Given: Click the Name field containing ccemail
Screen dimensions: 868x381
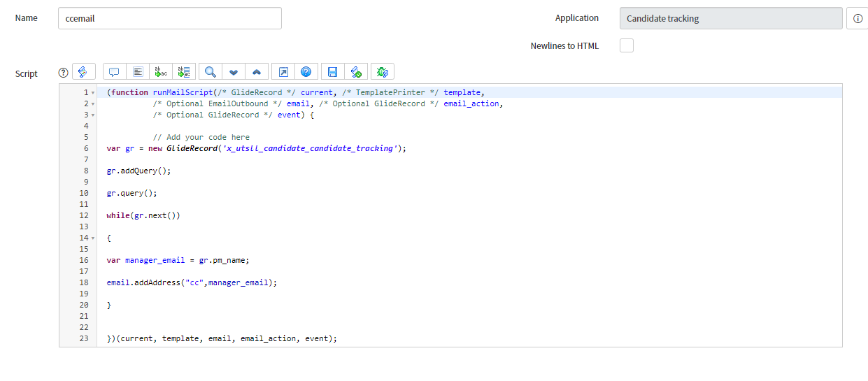Looking at the screenshot, I should pyautogui.click(x=170, y=18).
